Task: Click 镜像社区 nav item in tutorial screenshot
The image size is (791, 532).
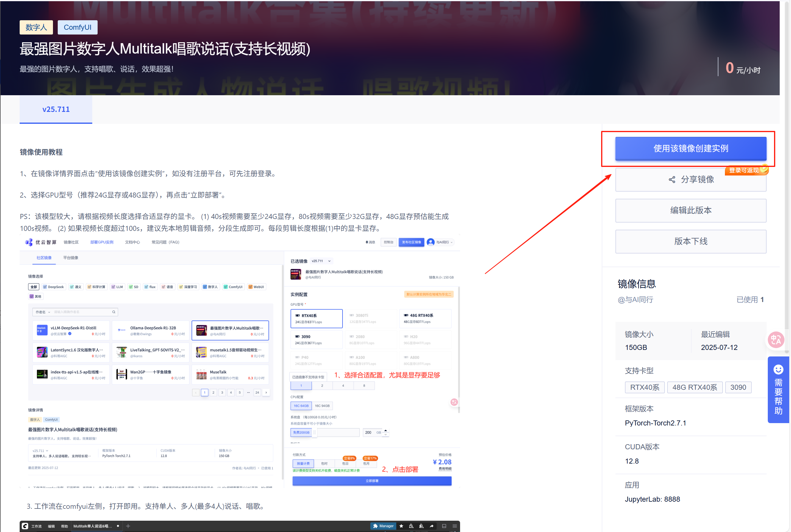Action: coord(71,242)
